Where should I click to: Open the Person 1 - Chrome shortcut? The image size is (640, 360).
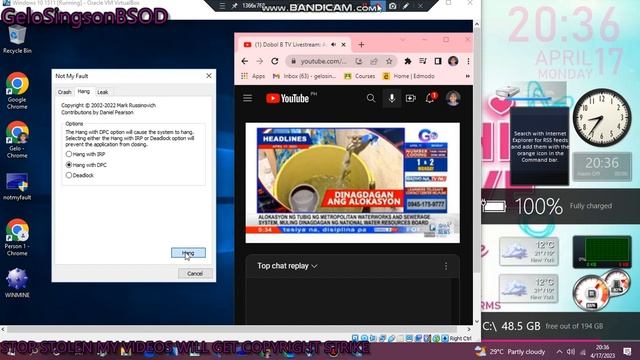coord(17,238)
